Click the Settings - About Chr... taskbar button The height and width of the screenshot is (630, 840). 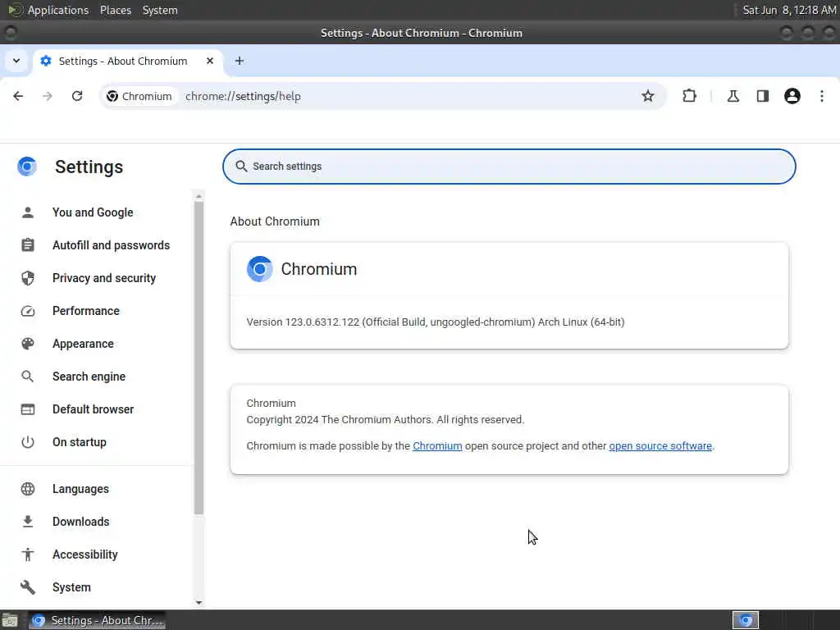[x=97, y=620]
